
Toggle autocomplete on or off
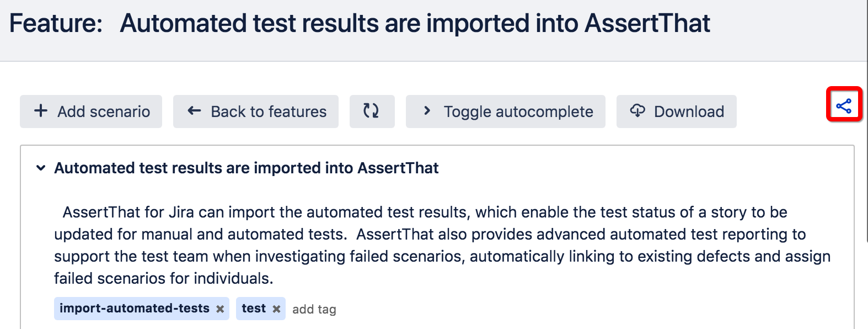506,111
